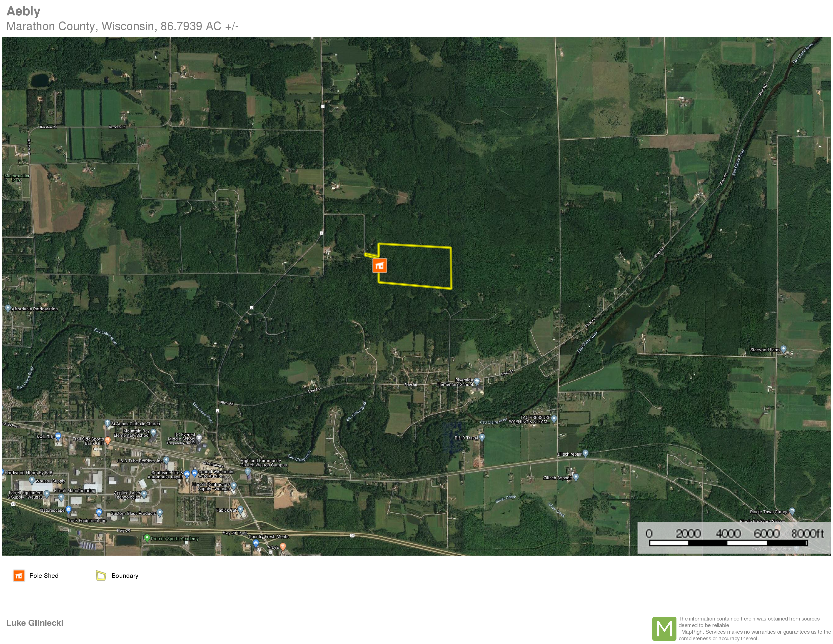Click the green MapRight M logo
The width and height of the screenshot is (833, 644).
[x=664, y=628]
